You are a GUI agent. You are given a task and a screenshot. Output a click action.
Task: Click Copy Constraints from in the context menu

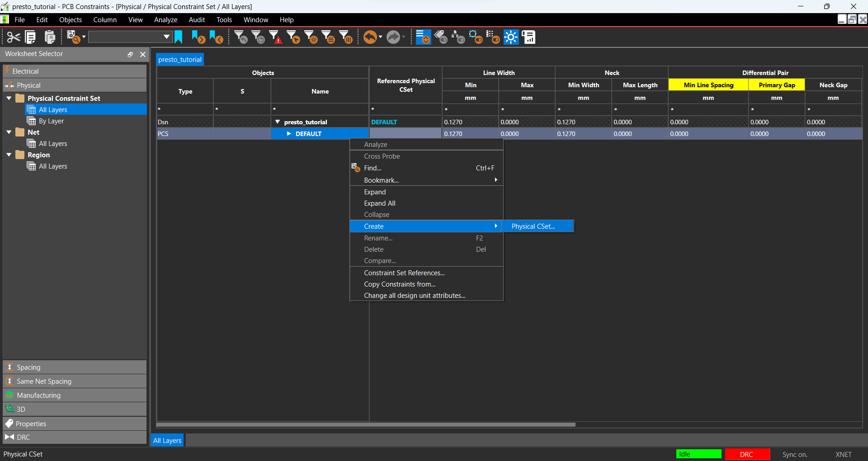tap(399, 284)
